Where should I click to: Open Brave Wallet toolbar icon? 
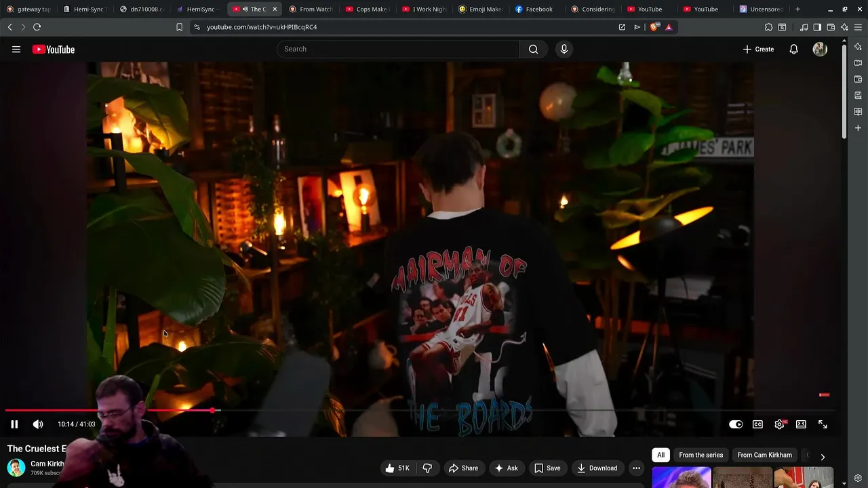pyautogui.click(x=831, y=27)
